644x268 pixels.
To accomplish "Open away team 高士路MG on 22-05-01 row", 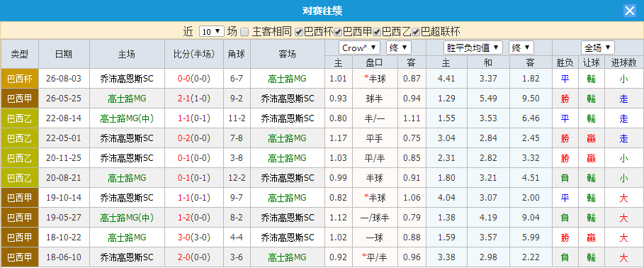I will [x=288, y=138].
